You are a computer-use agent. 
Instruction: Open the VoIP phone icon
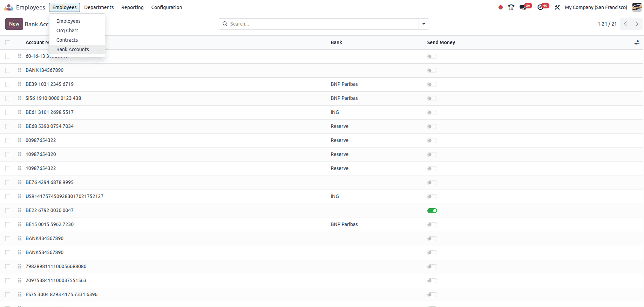511,7
